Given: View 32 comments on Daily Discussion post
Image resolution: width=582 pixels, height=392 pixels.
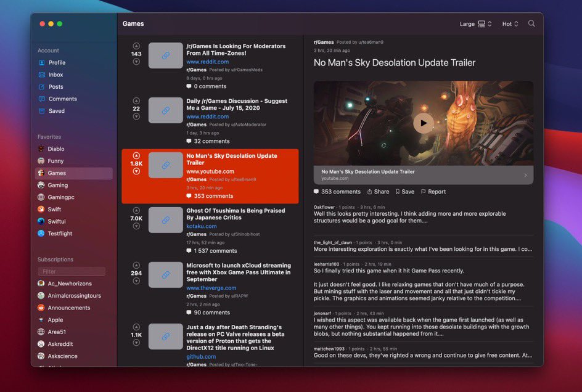Looking at the screenshot, I should pyautogui.click(x=208, y=141).
